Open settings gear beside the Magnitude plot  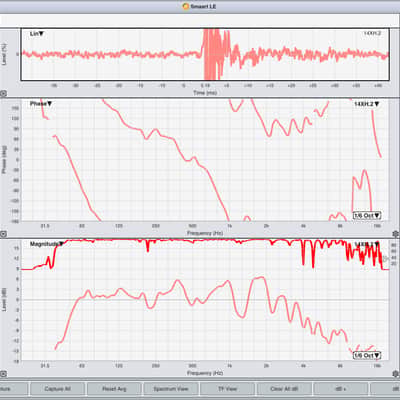click(x=396, y=374)
